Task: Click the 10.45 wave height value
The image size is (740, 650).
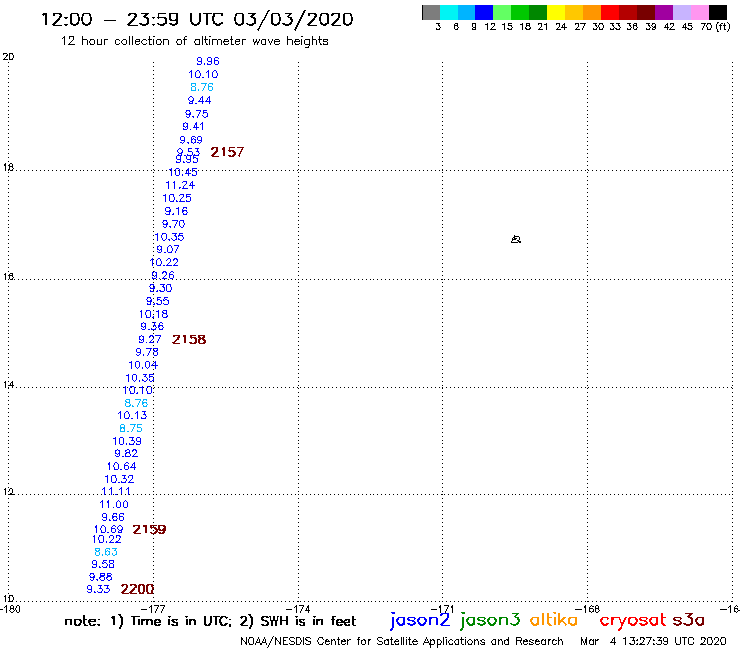Action: (183, 172)
